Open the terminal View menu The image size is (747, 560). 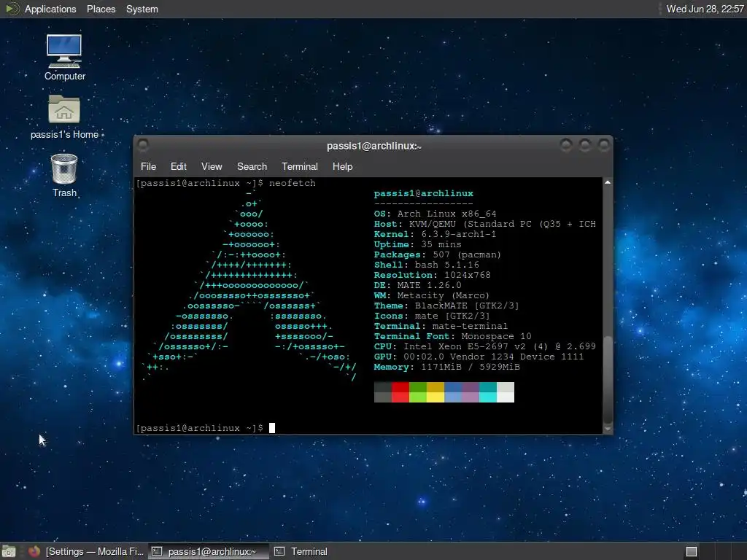point(212,167)
